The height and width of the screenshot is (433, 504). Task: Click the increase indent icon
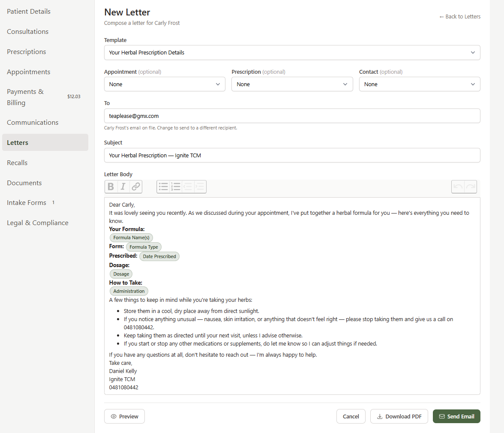pos(200,186)
